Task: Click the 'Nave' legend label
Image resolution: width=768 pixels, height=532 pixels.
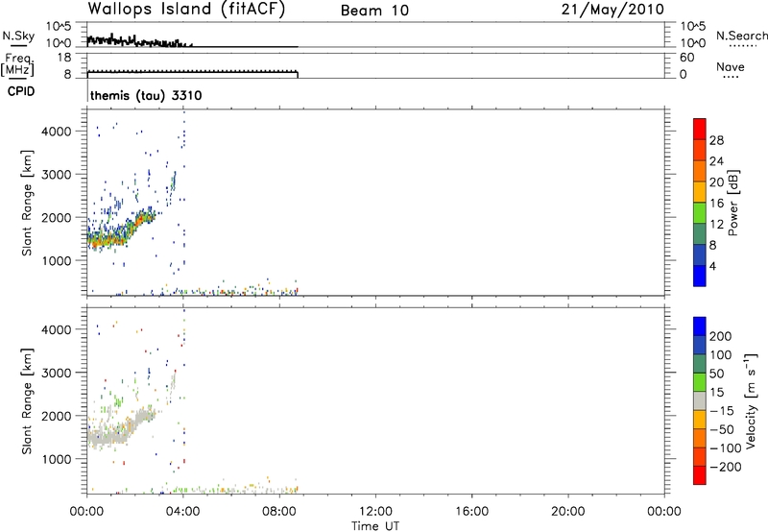Action: 731,67
